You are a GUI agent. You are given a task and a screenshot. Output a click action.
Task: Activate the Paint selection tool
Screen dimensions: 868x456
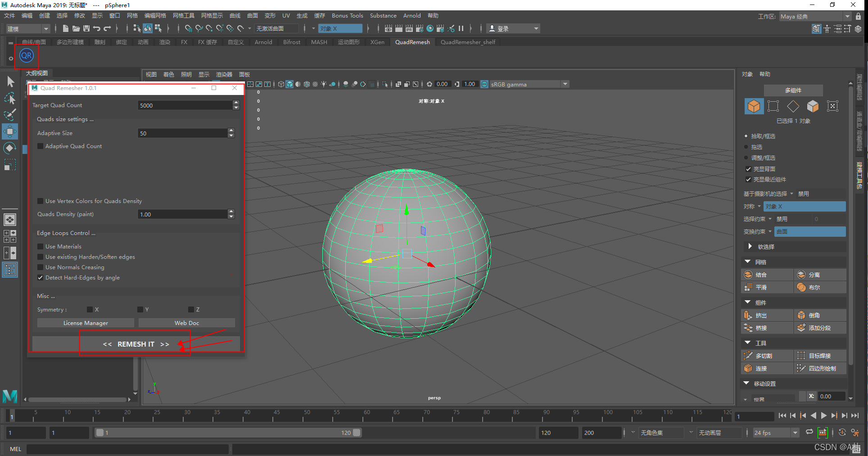(10, 115)
